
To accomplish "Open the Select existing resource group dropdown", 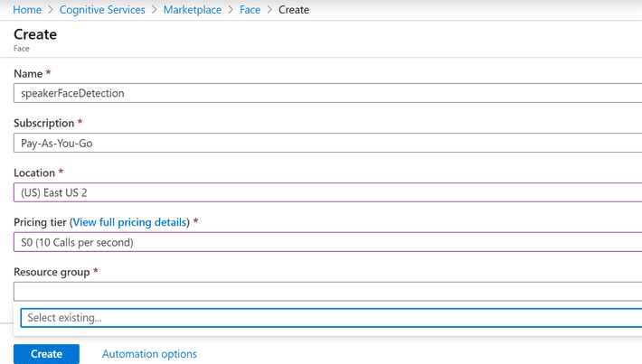I will (x=331, y=318).
